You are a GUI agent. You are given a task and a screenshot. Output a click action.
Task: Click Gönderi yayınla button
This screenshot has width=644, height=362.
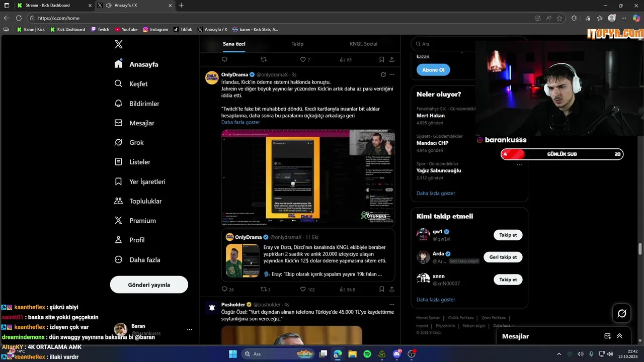tap(149, 285)
